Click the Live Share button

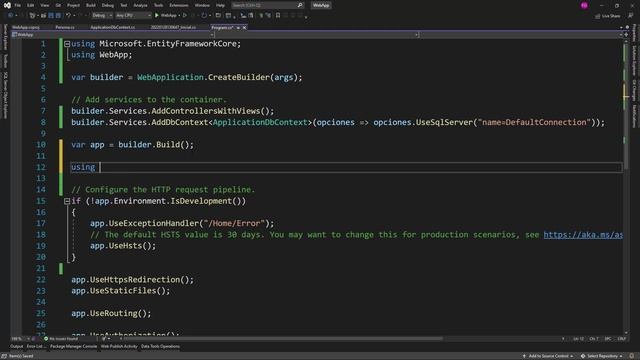click(607, 16)
